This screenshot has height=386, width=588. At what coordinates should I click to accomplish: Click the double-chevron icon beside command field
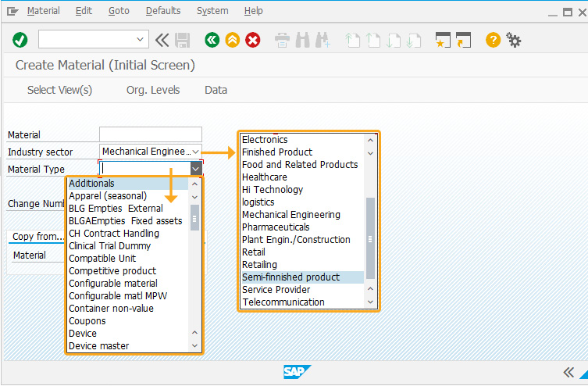tap(162, 40)
